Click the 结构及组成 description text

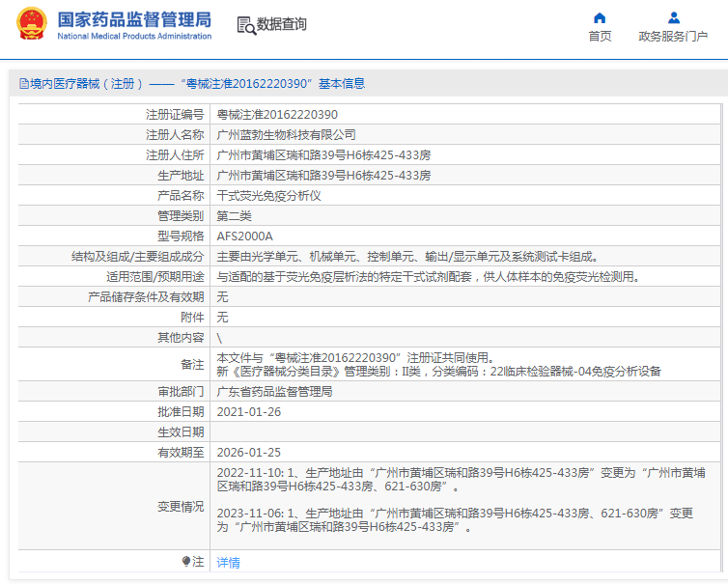pyautogui.click(x=407, y=257)
